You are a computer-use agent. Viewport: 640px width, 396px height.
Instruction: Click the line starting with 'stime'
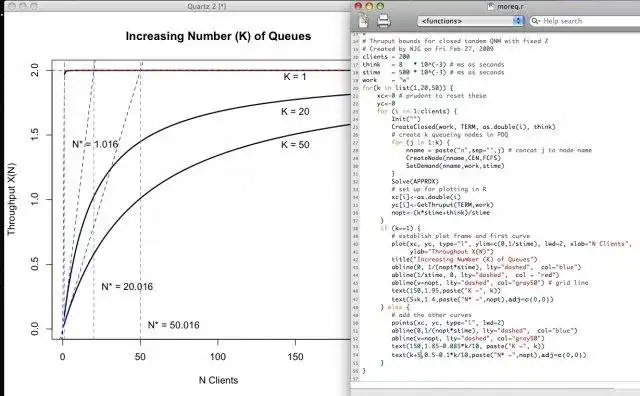pyautogui.click(x=433, y=72)
